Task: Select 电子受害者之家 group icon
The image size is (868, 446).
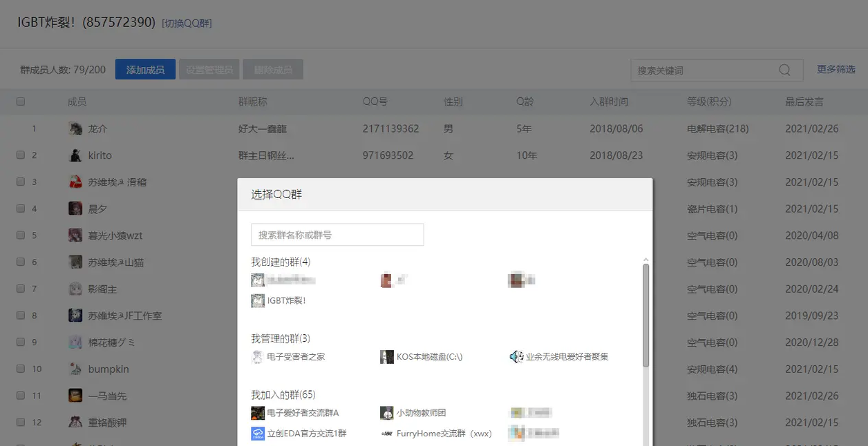Action: 258,357
